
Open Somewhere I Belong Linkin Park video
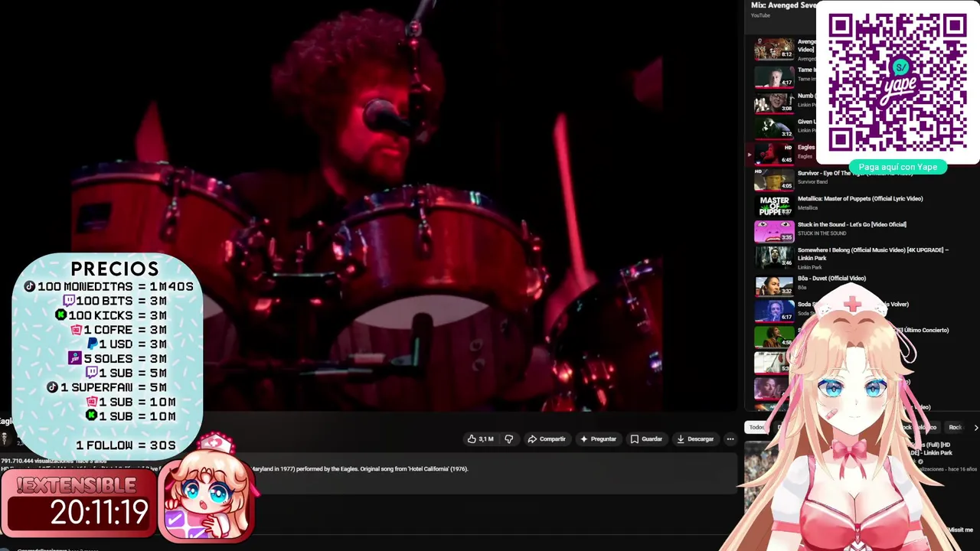[x=873, y=254]
